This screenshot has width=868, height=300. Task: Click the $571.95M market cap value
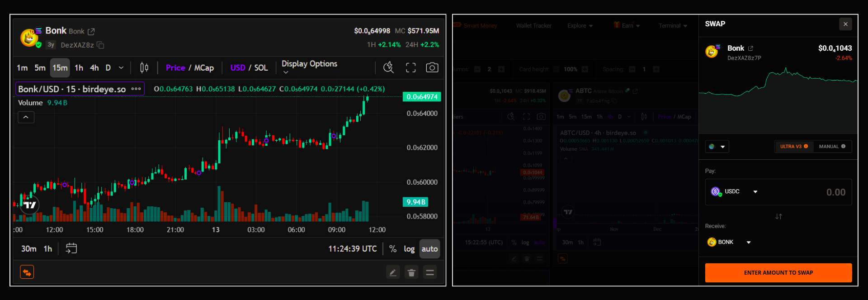pos(423,31)
